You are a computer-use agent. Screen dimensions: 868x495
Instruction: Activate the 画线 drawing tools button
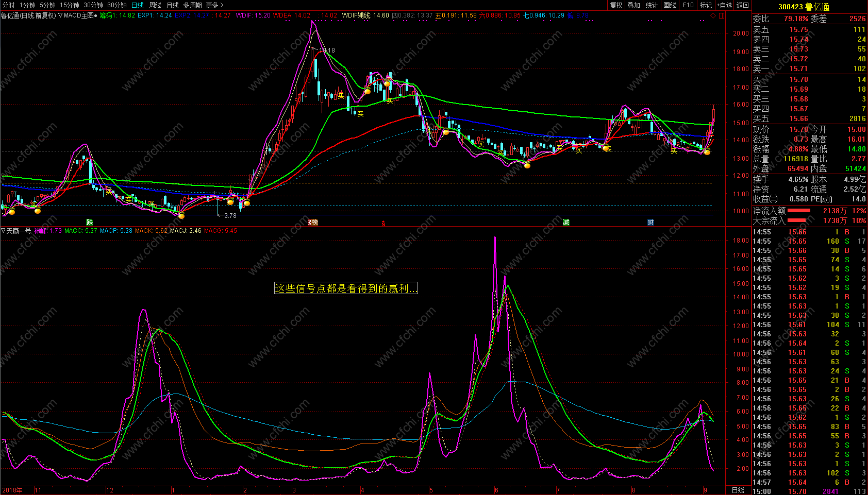click(670, 5)
